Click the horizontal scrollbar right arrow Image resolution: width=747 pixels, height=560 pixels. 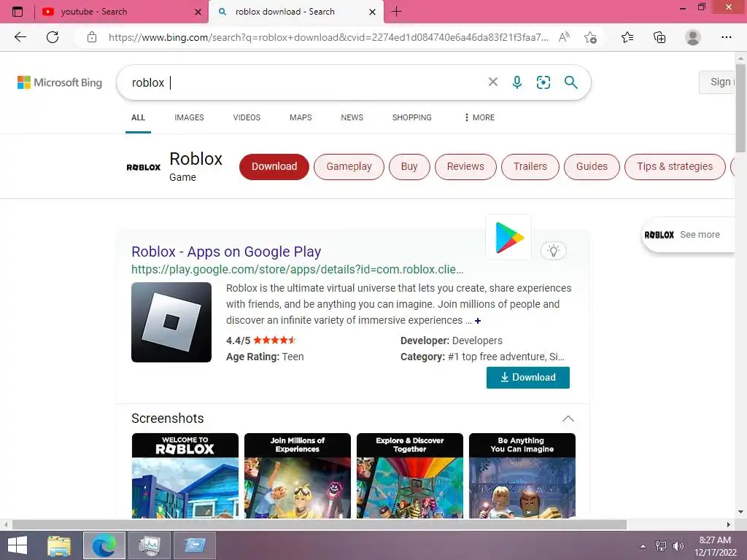(x=729, y=524)
